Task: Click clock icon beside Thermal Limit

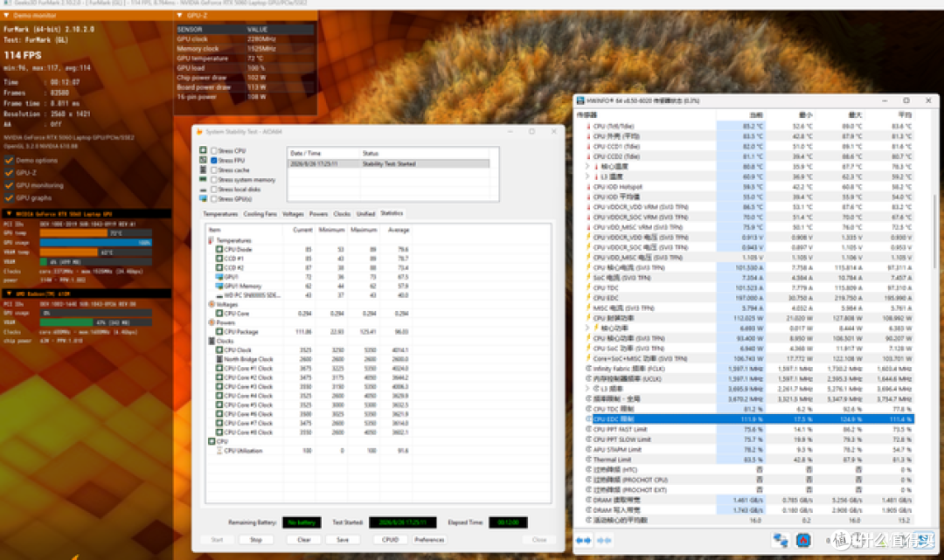Action: (588, 460)
